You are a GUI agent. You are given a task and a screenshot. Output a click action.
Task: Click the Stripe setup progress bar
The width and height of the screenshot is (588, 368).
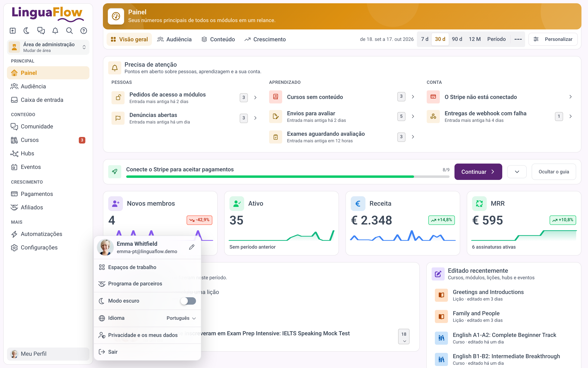pyautogui.click(x=288, y=177)
